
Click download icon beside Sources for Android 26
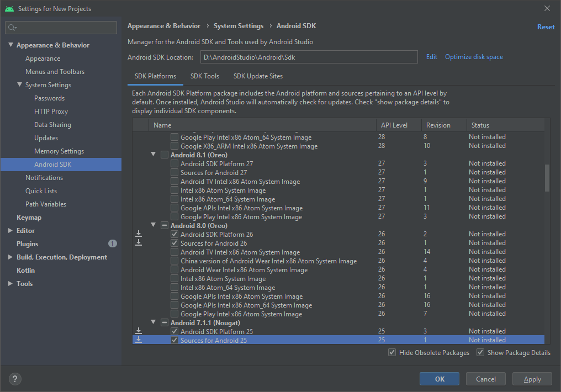pyautogui.click(x=139, y=243)
